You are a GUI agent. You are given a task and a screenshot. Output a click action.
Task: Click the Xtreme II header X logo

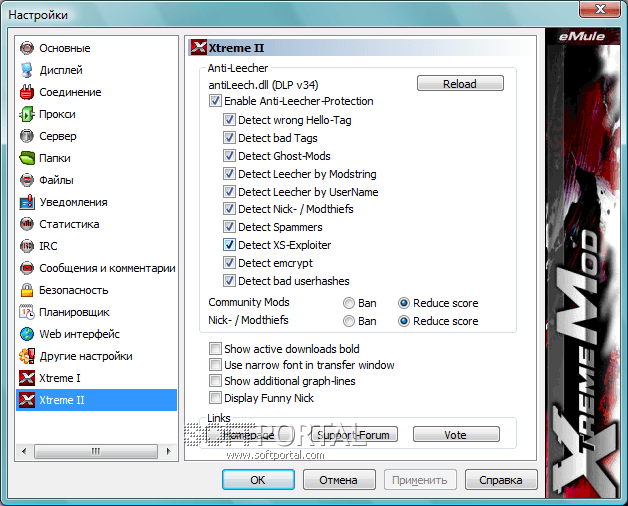(x=199, y=48)
